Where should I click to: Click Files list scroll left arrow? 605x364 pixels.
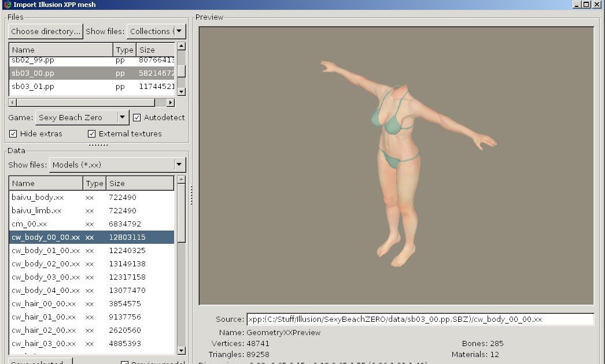pyautogui.click(x=12, y=103)
